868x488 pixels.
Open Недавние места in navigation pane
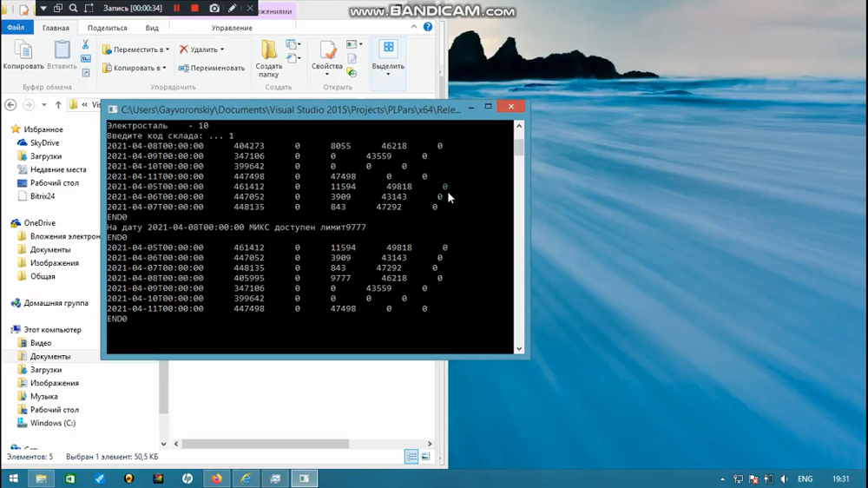[x=58, y=169]
